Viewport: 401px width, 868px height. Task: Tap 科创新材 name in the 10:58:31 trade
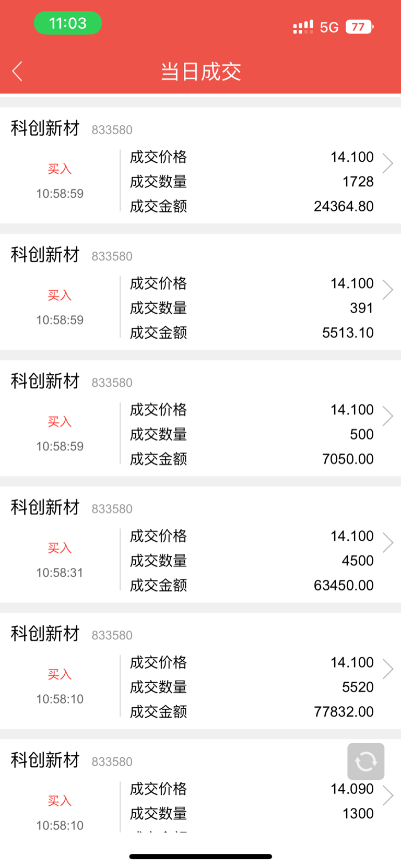tap(45, 507)
